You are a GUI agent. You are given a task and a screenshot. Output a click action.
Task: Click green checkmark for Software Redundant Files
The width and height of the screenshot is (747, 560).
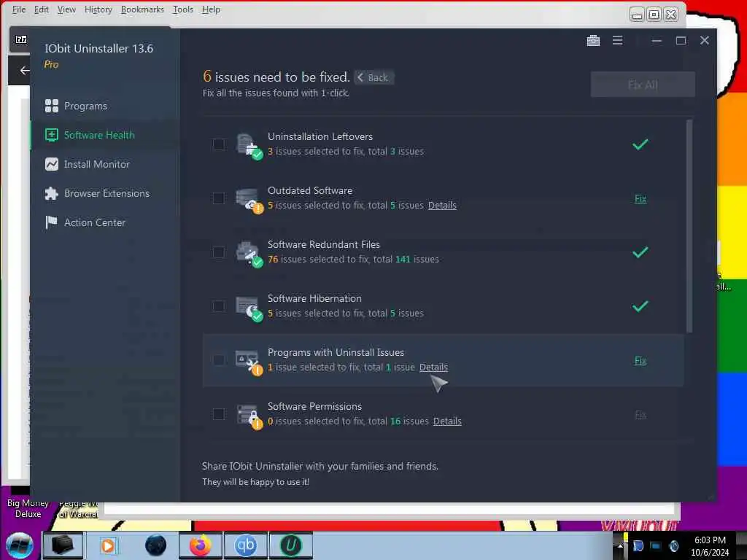[x=640, y=252]
